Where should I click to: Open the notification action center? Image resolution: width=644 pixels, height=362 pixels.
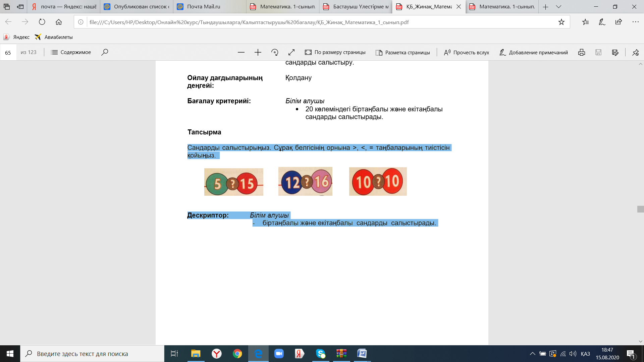click(x=631, y=354)
